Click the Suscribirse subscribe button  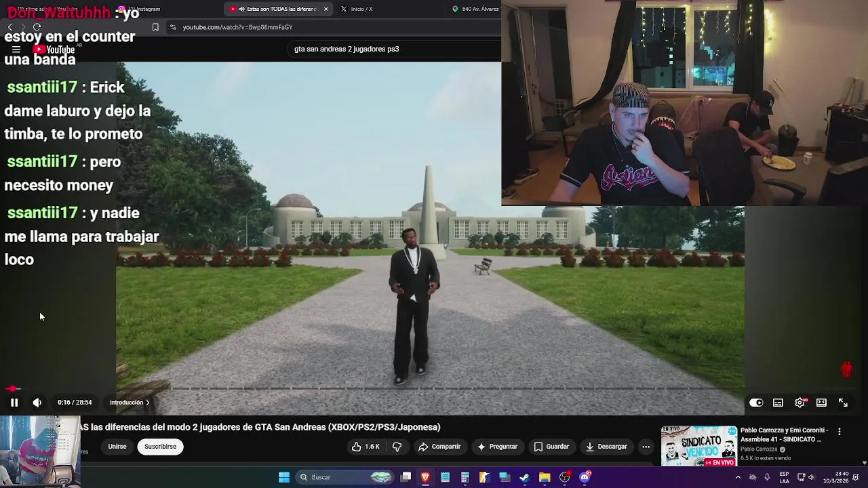click(160, 447)
